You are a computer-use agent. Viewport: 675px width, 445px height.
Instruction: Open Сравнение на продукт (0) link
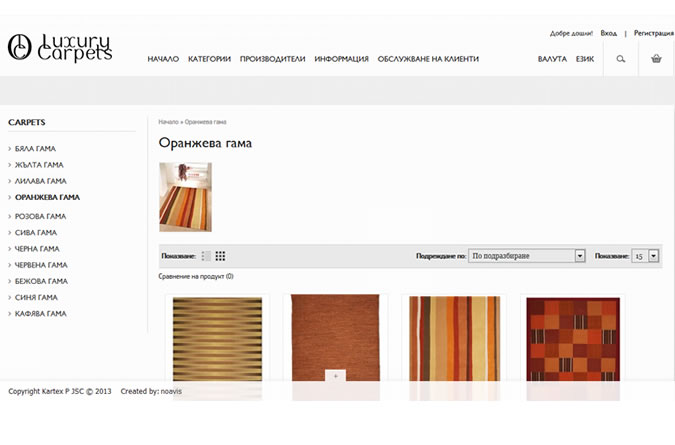click(196, 276)
